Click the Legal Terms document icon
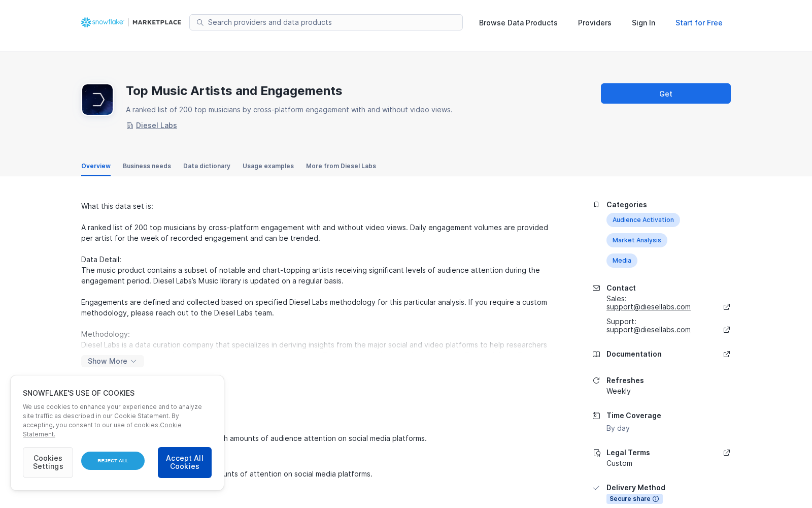The height and width of the screenshot is (508, 812). point(596,453)
